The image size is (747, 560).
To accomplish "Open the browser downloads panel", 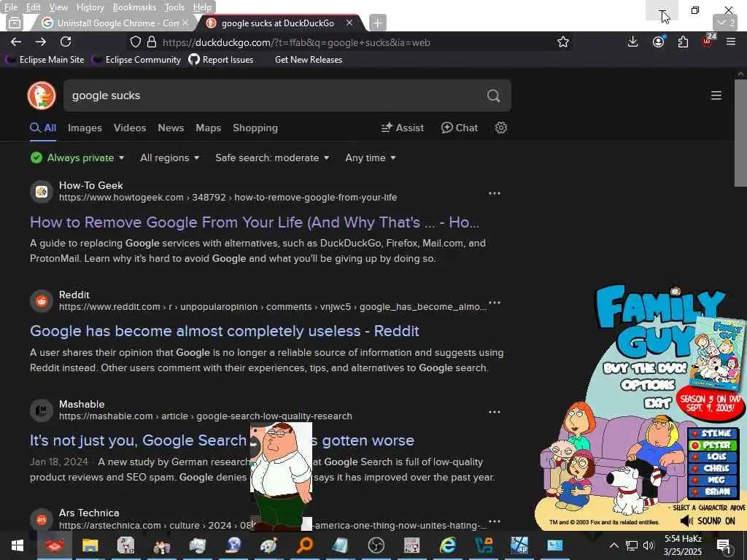I will coord(632,42).
